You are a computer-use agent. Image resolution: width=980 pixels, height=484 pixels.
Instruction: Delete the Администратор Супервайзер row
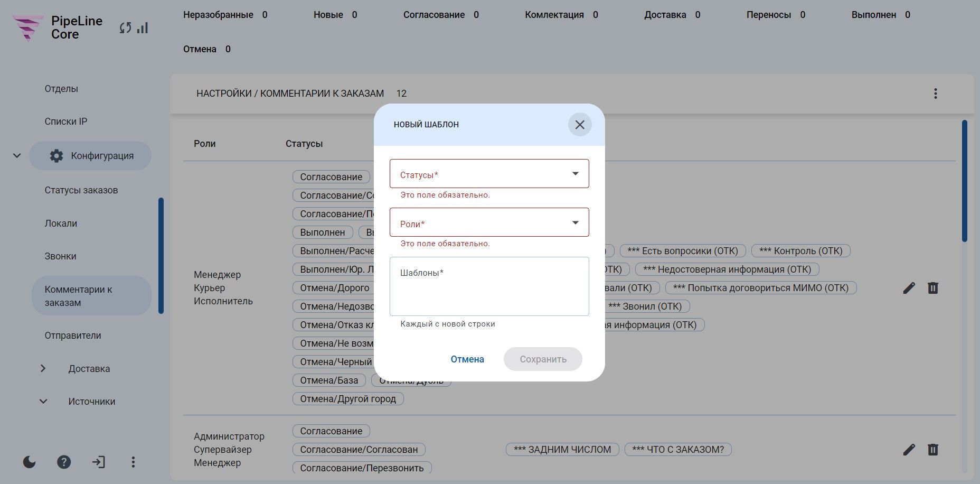pyautogui.click(x=933, y=450)
